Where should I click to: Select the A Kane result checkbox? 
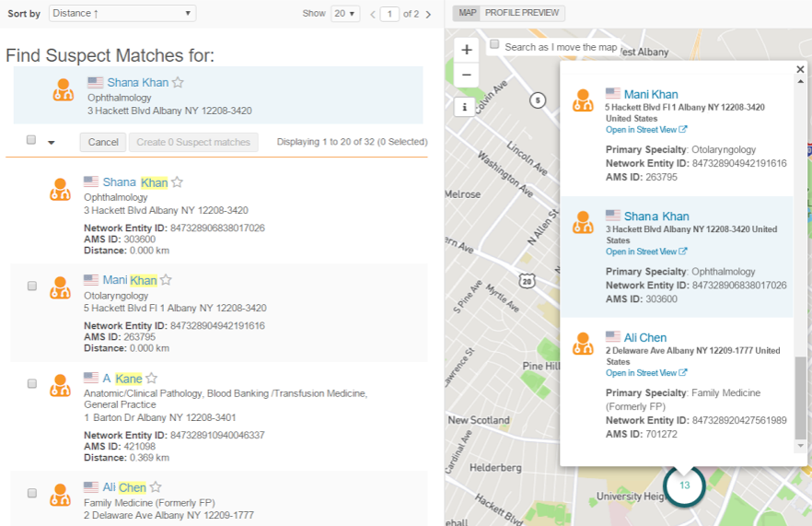[x=31, y=383]
